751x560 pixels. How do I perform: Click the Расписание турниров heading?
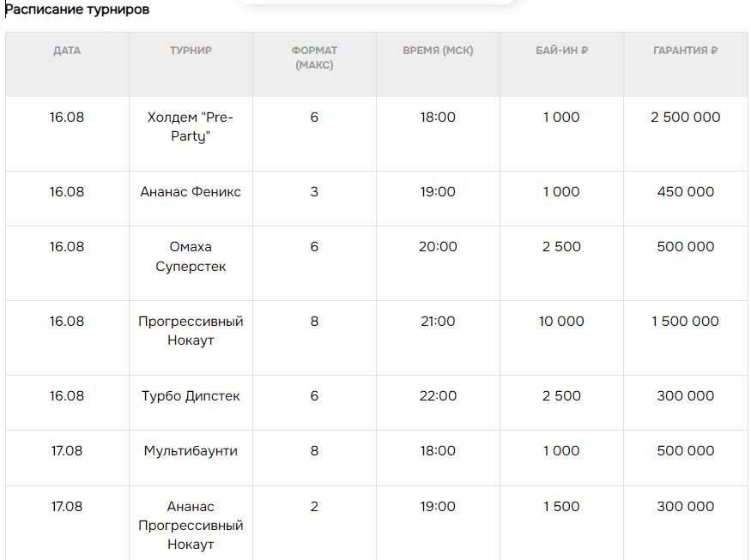77,9
